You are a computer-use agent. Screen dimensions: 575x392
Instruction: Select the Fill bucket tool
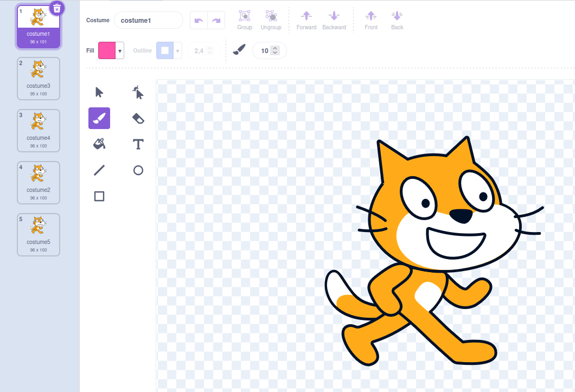pos(99,144)
